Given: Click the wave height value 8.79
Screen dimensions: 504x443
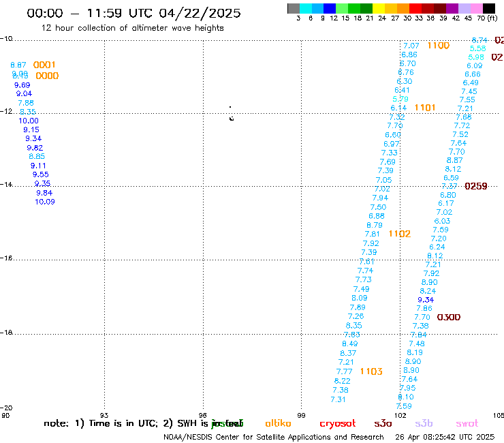Looking at the screenshot, I should point(375,225).
